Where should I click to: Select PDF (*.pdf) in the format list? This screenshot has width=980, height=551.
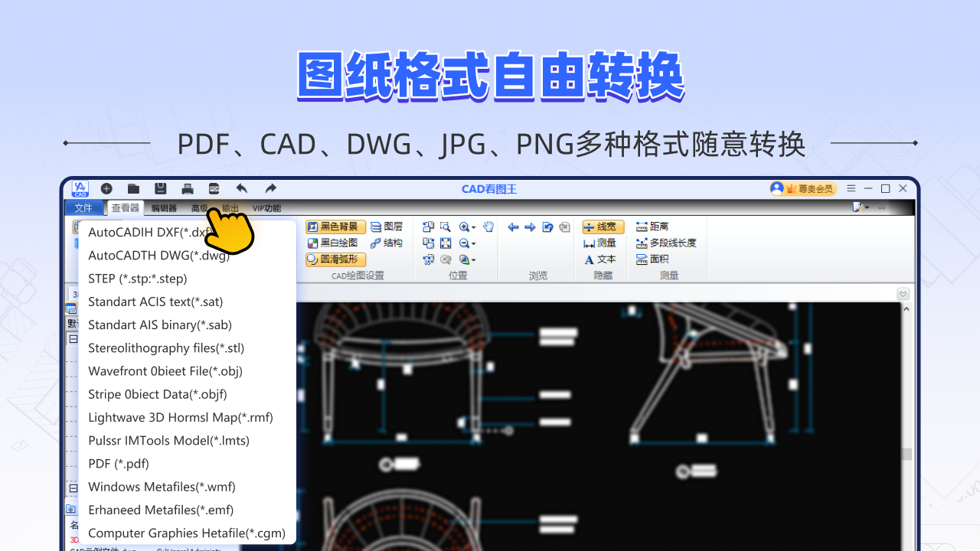[x=118, y=463]
